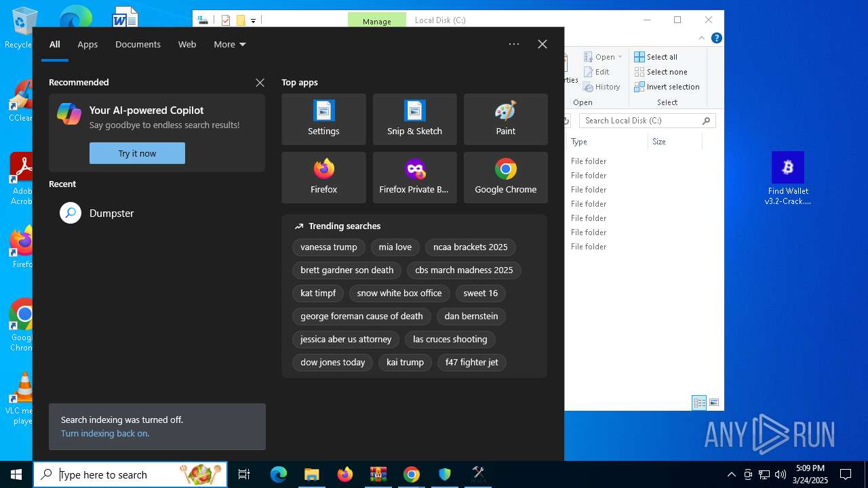Search trending 'brett gardner son death'
Viewport: 868px width, 488px height.
click(x=347, y=270)
